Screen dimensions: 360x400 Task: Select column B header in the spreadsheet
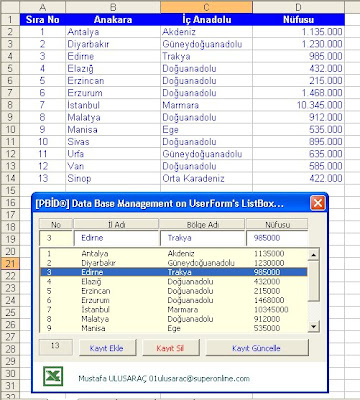tap(113, 7)
